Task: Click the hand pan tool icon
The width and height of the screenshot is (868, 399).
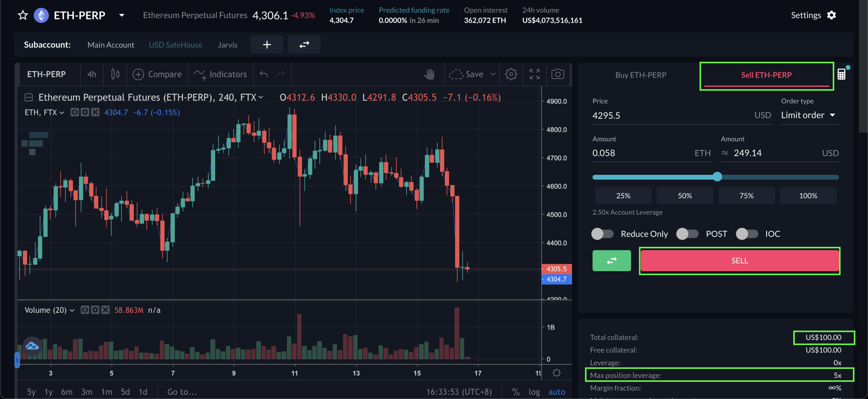Action: [x=429, y=74]
